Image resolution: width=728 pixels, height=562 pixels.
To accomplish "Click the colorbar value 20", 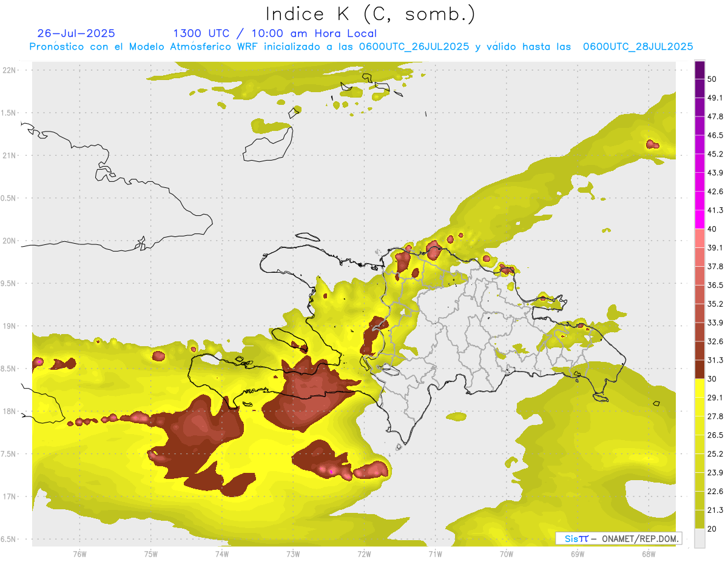I will pyautogui.click(x=712, y=529).
